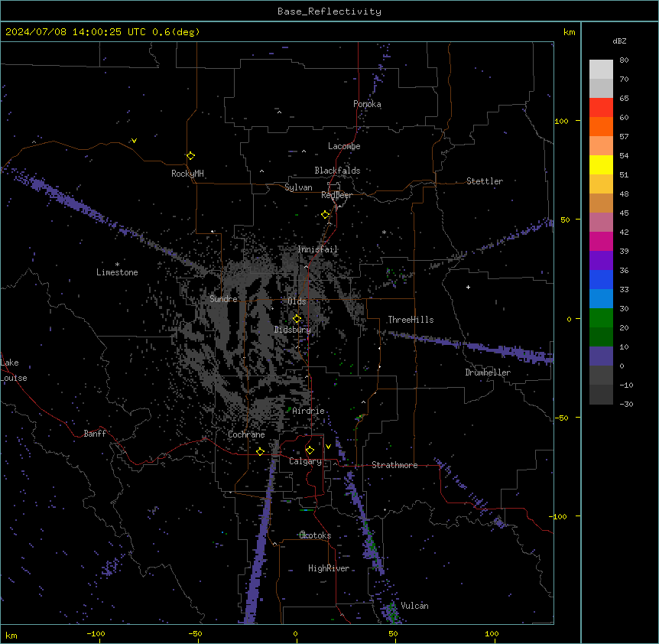Click the yellow diamond marker below RedDeer
Image resolution: width=659 pixels, height=644 pixels.
coord(326,215)
